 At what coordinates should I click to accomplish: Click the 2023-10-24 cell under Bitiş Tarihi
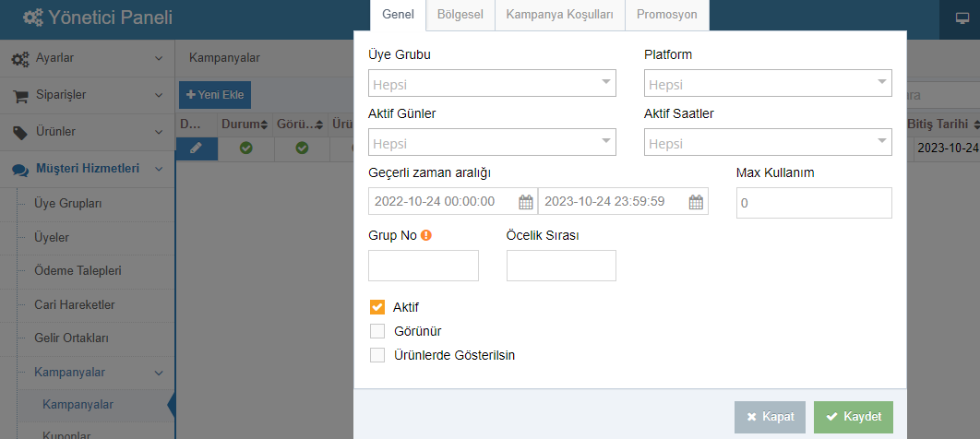tap(948, 148)
